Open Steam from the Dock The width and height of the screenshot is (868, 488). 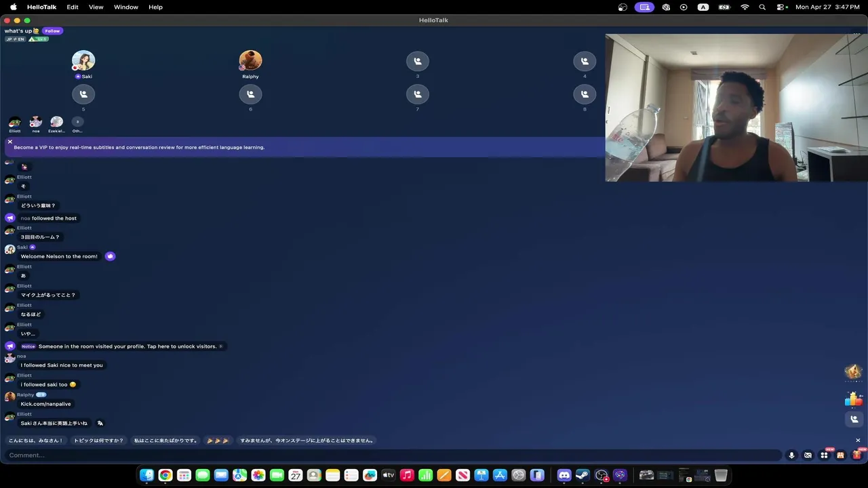click(x=583, y=475)
